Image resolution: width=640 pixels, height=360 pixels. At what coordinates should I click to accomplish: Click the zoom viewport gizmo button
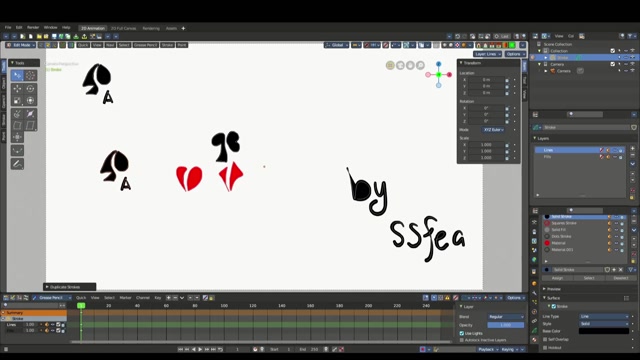coord(420,65)
